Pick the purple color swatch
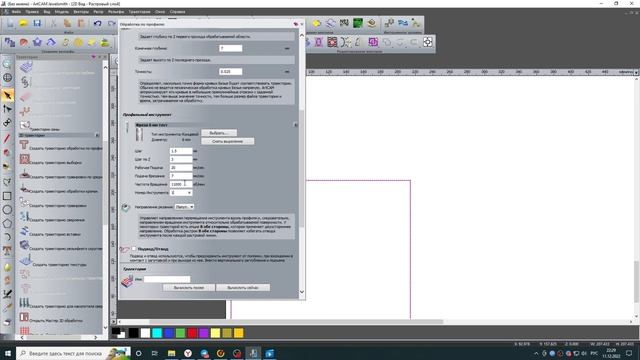 204,333
